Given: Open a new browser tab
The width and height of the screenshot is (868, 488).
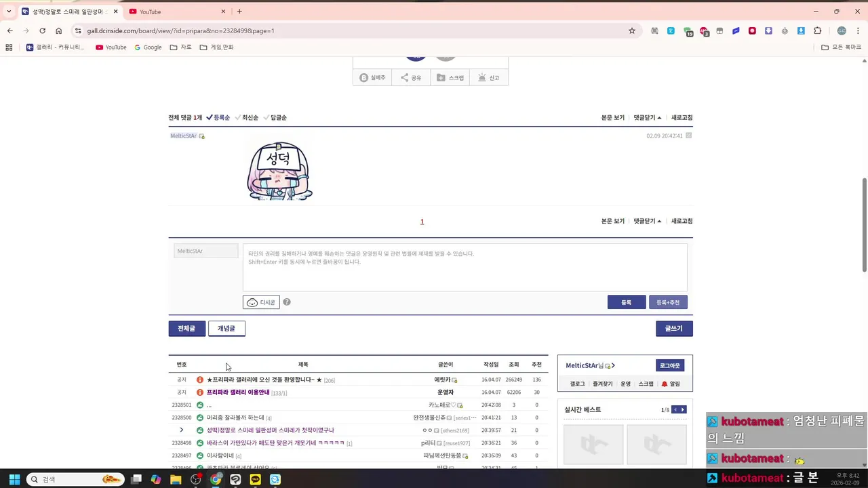Looking at the screenshot, I should (239, 12).
